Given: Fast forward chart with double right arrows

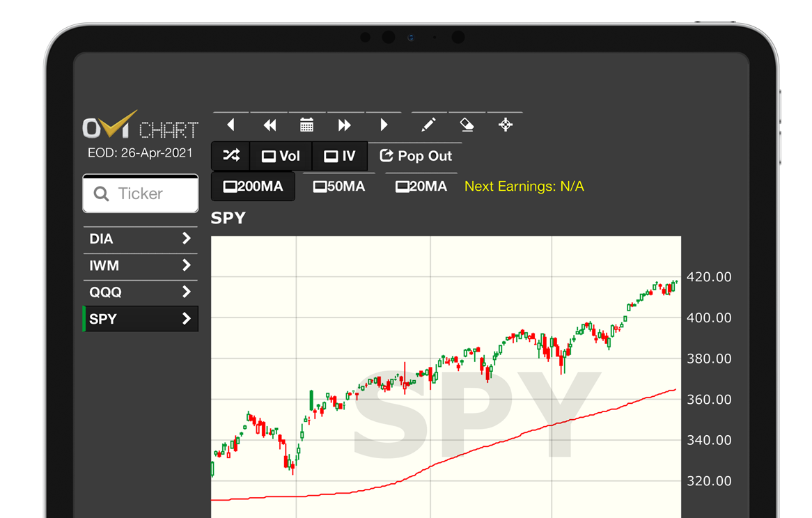Looking at the screenshot, I should (345, 125).
